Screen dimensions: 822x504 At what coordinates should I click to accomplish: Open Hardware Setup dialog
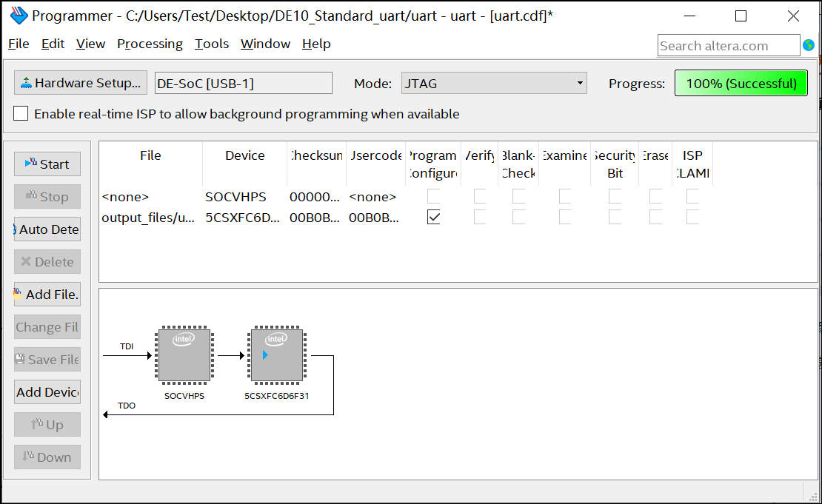(x=81, y=83)
